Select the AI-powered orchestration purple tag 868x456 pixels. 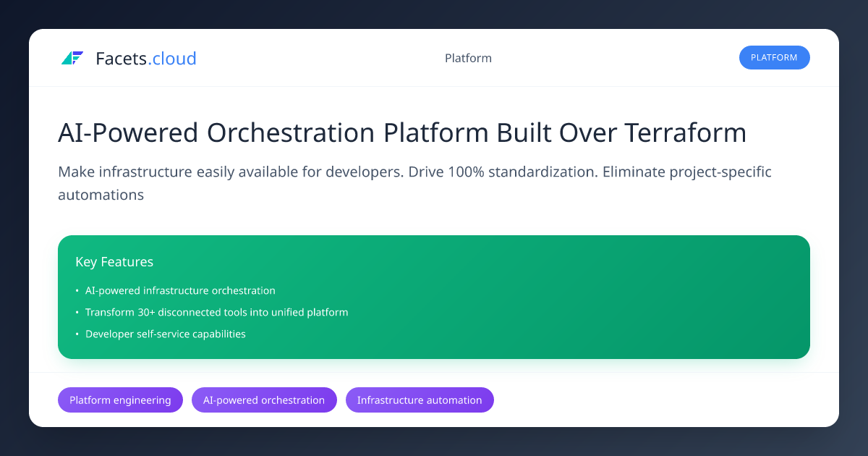(x=264, y=400)
